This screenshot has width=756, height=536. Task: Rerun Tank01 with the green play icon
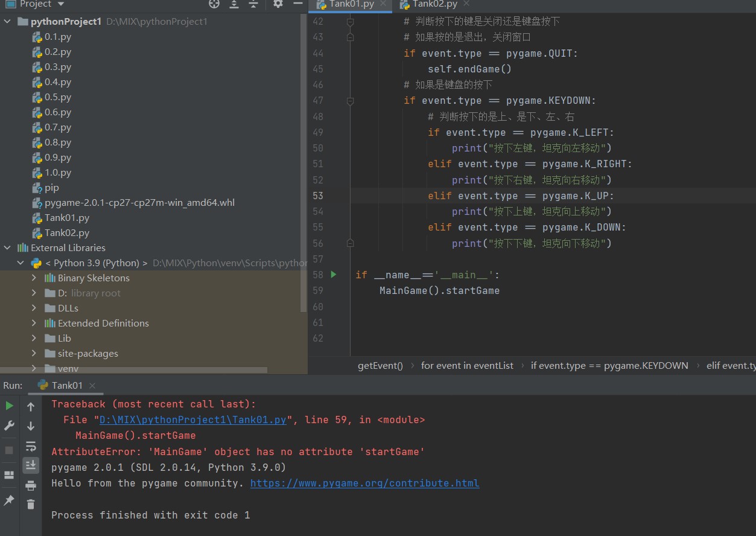click(9, 406)
